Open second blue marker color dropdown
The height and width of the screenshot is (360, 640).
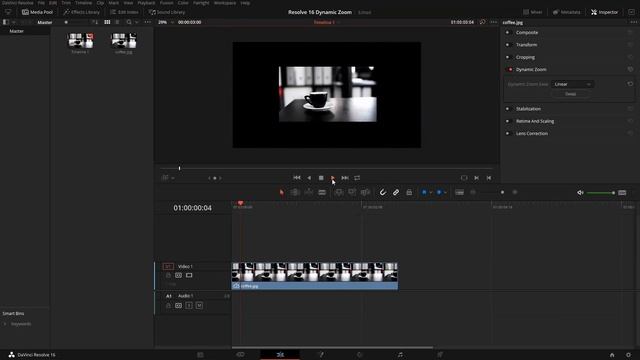(445, 192)
